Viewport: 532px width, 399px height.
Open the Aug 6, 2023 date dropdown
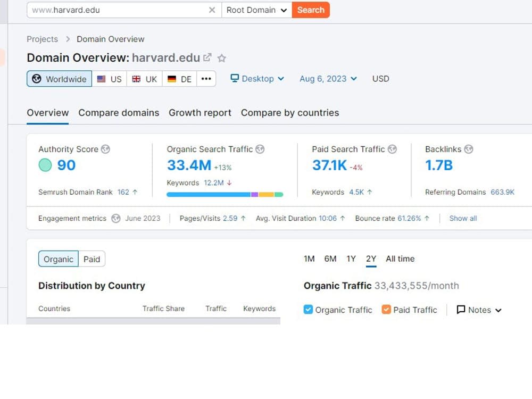[328, 79]
